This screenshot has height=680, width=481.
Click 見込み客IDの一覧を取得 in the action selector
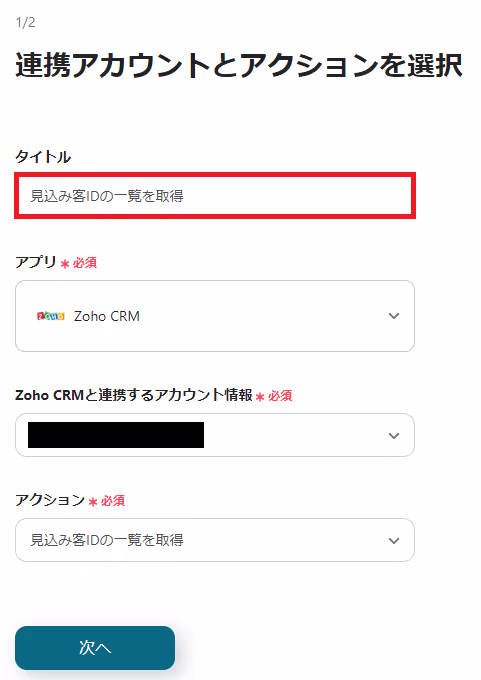tap(107, 540)
